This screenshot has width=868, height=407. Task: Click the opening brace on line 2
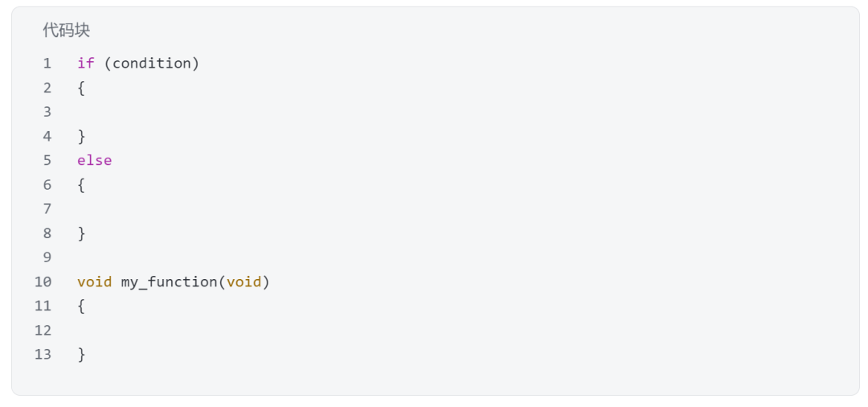click(x=81, y=88)
